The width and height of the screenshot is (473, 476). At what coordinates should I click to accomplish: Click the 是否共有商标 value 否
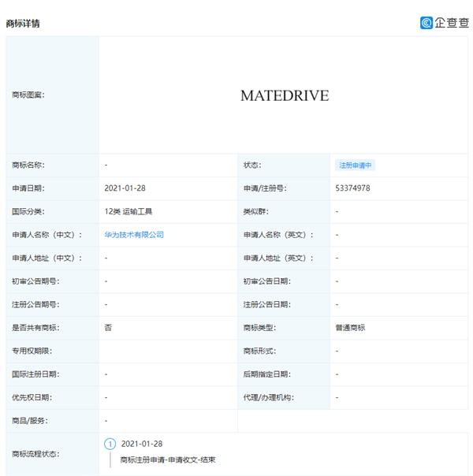(108, 327)
